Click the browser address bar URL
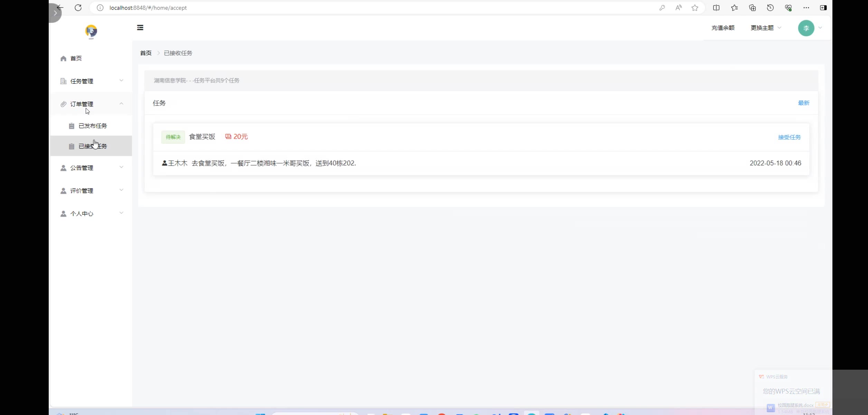 point(148,8)
